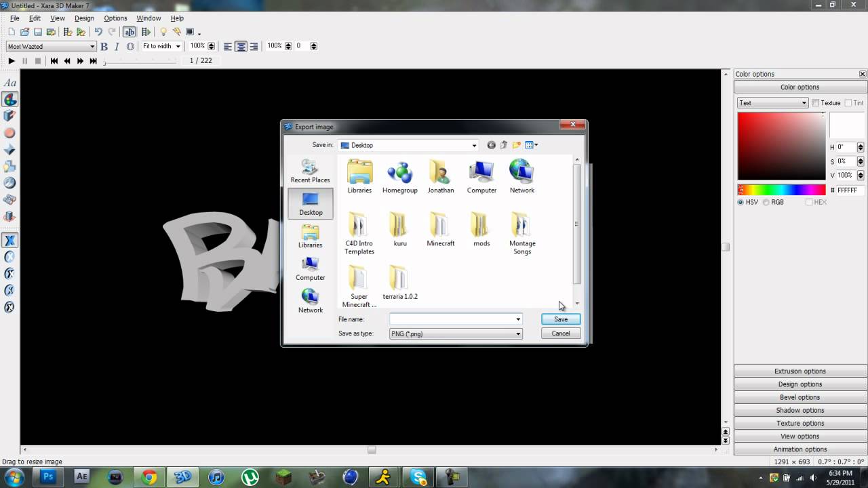This screenshot has height=488, width=868.
Task: Align text center
Action: (241, 46)
